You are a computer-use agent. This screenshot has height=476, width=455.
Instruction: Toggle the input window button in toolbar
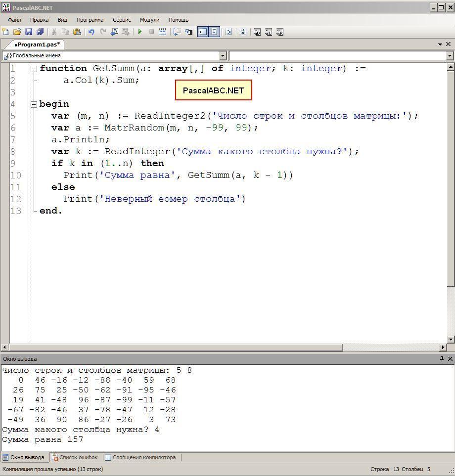click(214, 32)
